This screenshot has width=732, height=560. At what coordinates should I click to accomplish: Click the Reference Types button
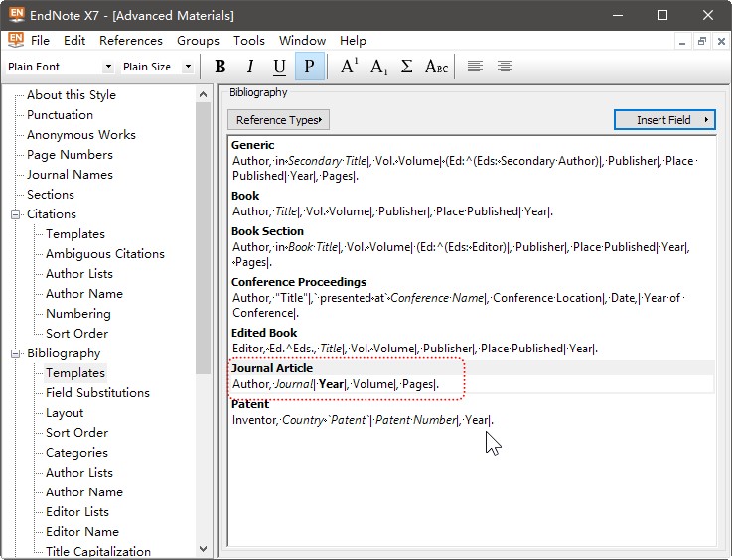point(278,120)
